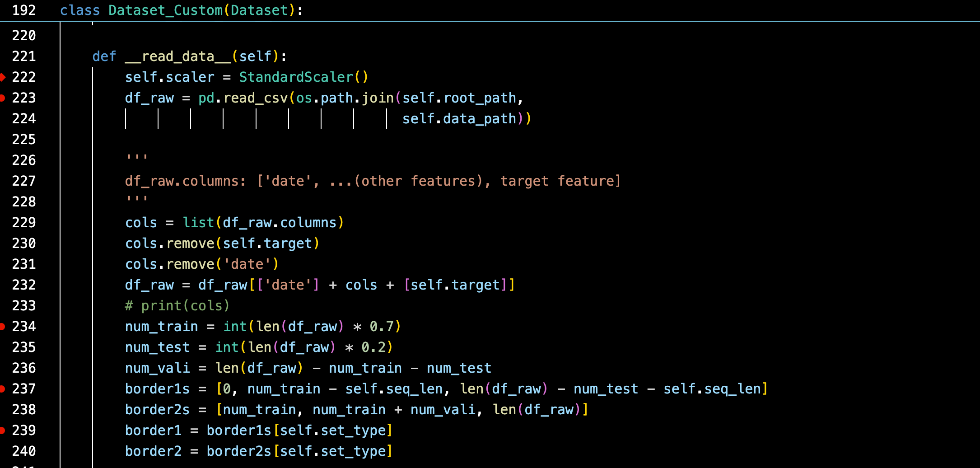Click the def keyword on line 221
The image size is (980, 468).
pos(104,56)
